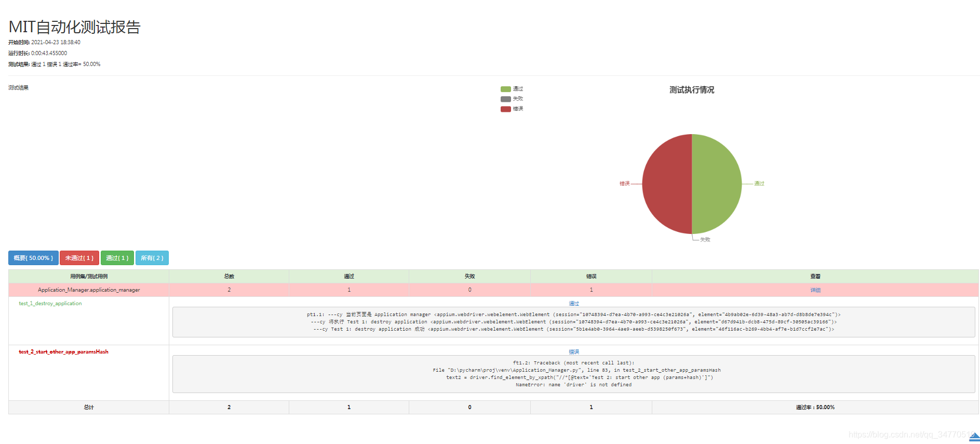Click the 概要{ 50.00% } summary button
This screenshot has width=980, height=444.
[33, 258]
